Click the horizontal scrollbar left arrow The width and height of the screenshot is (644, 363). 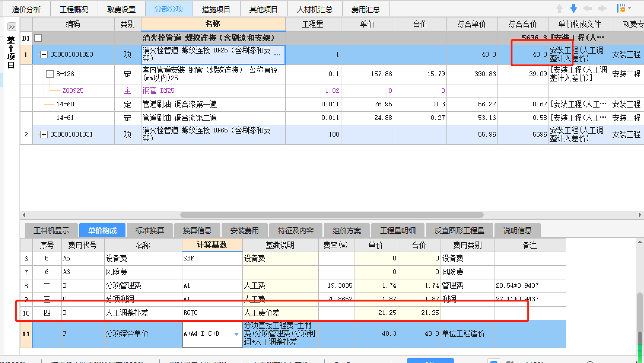coord(24,215)
